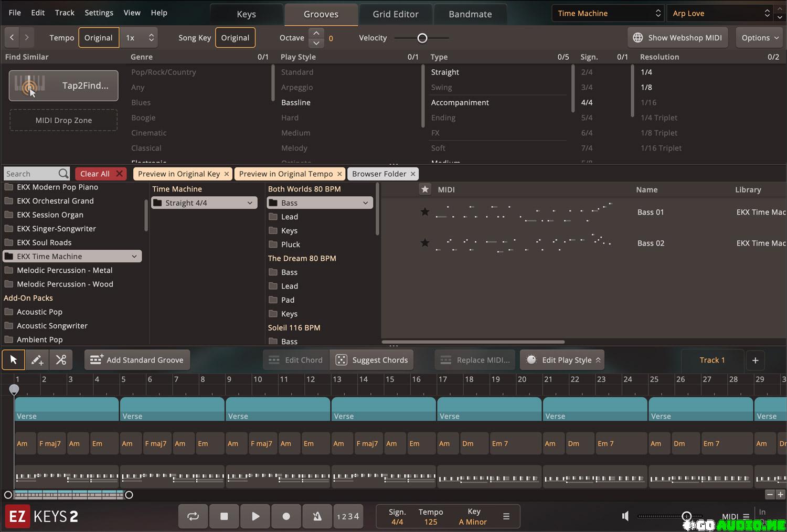Favorite the Bass 01 MIDI star
787x532 pixels.
pos(425,212)
